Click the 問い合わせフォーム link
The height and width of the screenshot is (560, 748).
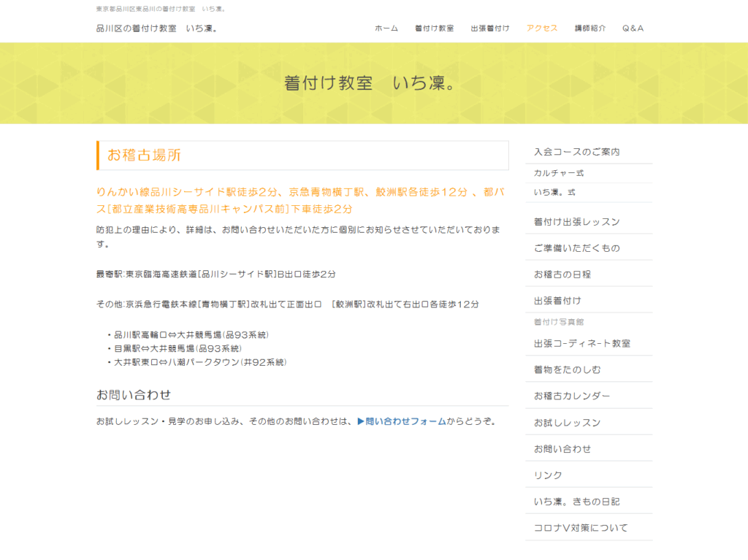[402, 421]
